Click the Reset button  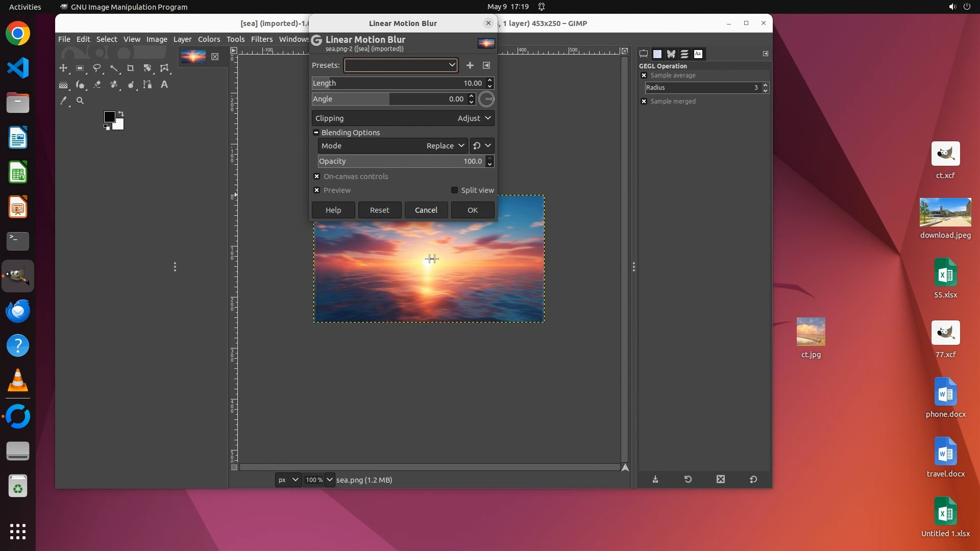coord(379,210)
